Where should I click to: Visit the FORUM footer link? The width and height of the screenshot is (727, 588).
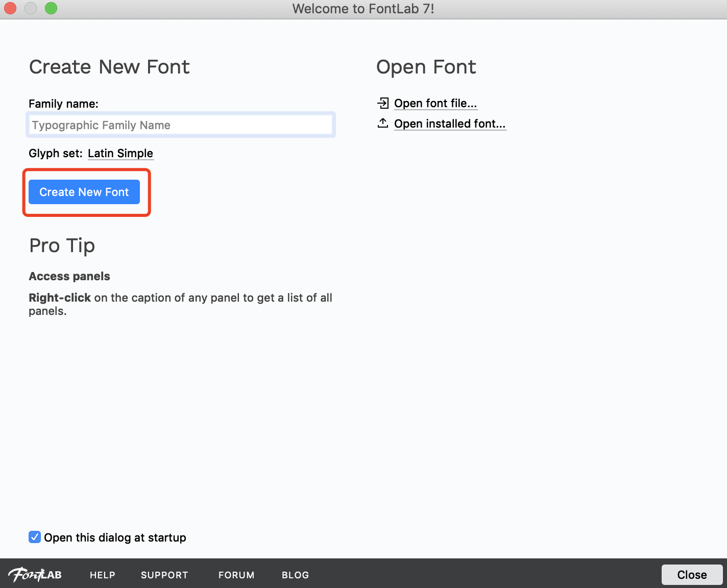pyautogui.click(x=236, y=575)
